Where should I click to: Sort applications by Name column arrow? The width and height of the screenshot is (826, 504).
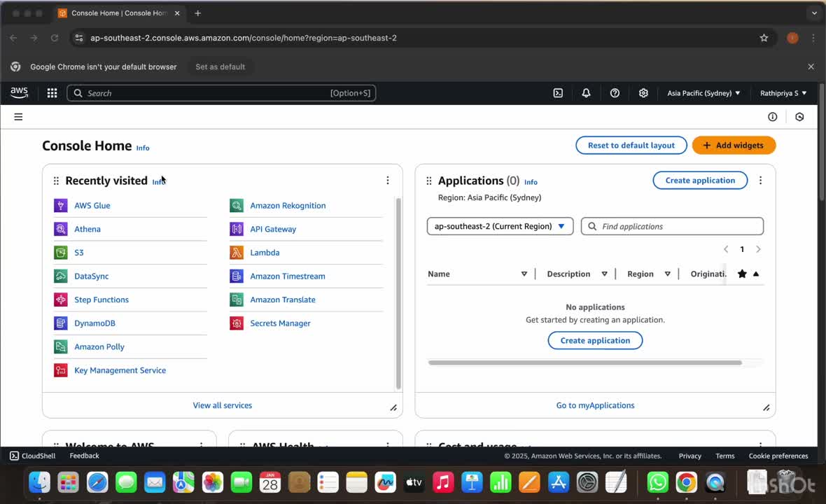tap(524, 274)
